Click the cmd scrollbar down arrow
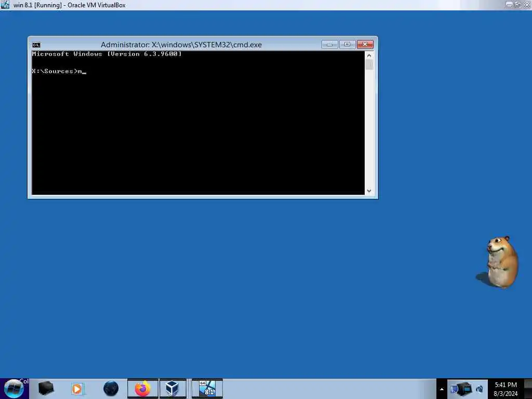The width and height of the screenshot is (532, 399). coord(369,191)
